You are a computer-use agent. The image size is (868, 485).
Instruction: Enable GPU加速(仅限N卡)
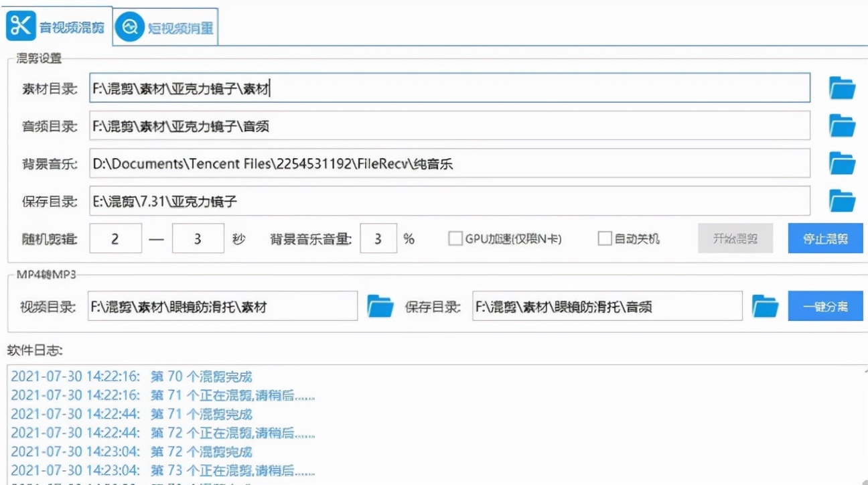pos(457,238)
